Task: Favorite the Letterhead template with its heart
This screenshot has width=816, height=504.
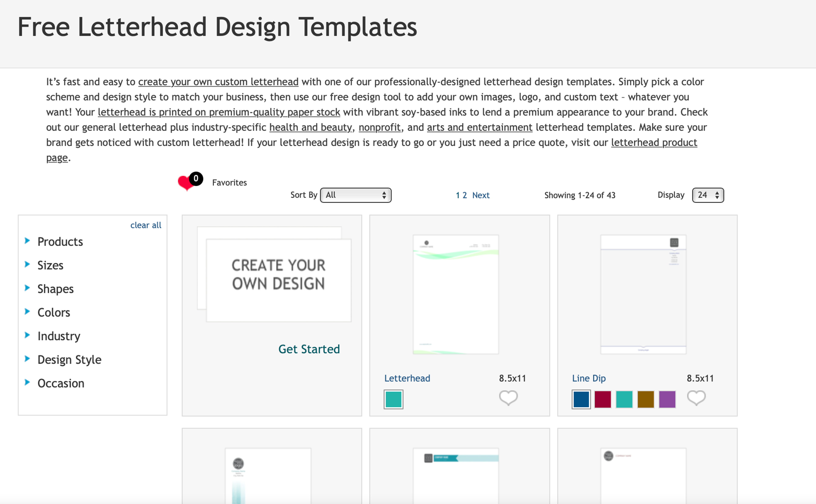Action: [x=508, y=398]
